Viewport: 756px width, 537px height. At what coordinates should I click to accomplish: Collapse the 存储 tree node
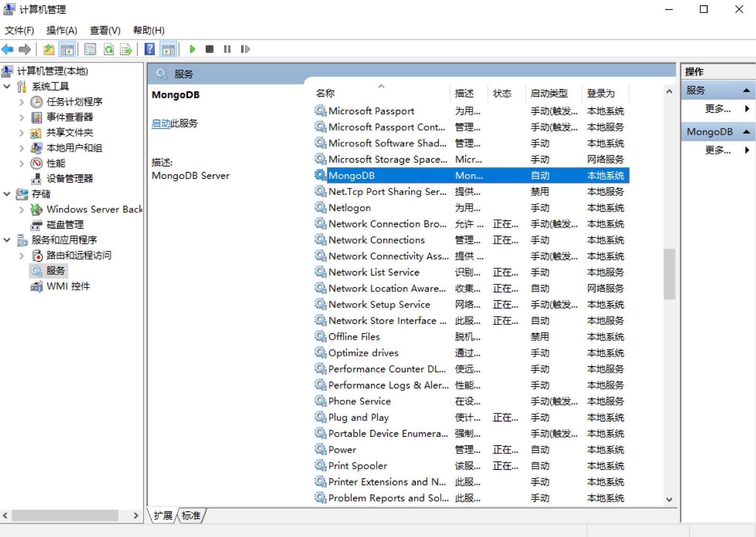coord(7,194)
